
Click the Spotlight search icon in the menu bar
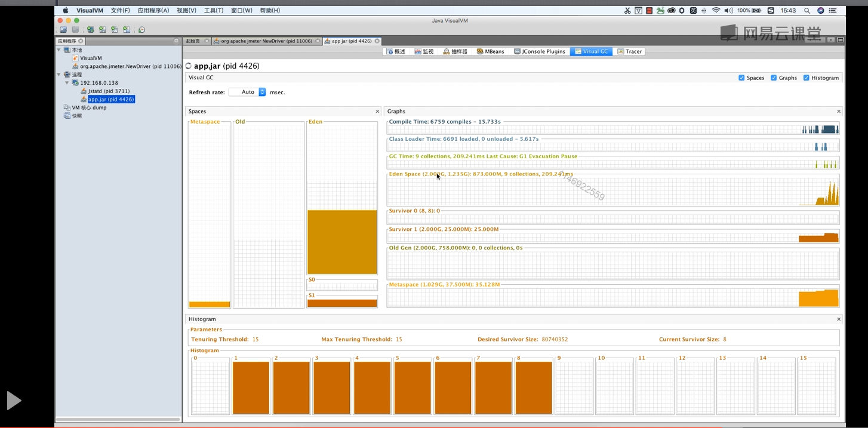807,10
